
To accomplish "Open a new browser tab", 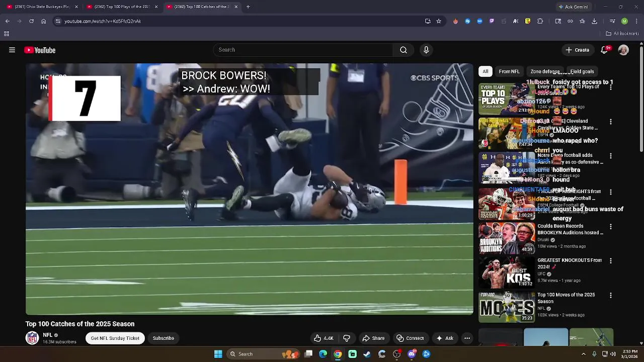I will point(248,7).
